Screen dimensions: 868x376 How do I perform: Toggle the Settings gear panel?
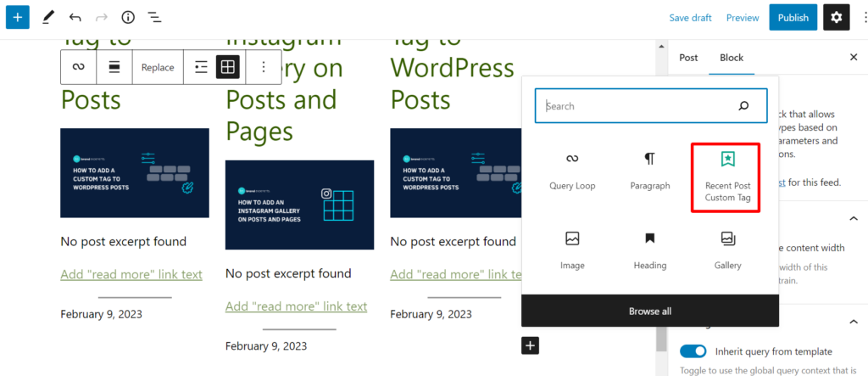pyautogui.click(x=836, y=18)
